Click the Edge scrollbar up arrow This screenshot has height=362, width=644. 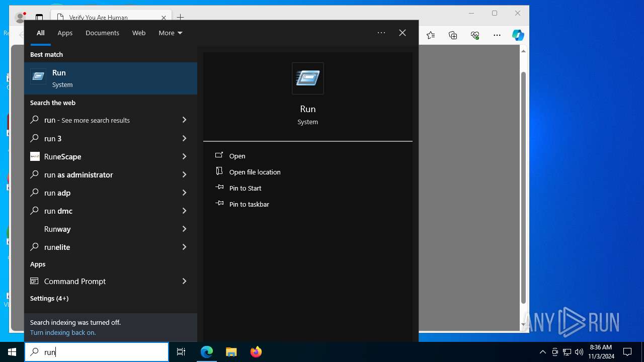pyautogui.click(x=523, y=51)
